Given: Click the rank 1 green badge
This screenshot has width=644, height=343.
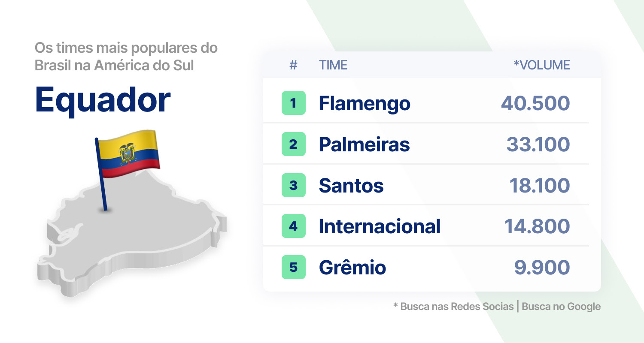Looking at the screenshot, I should tap(294, 103).
